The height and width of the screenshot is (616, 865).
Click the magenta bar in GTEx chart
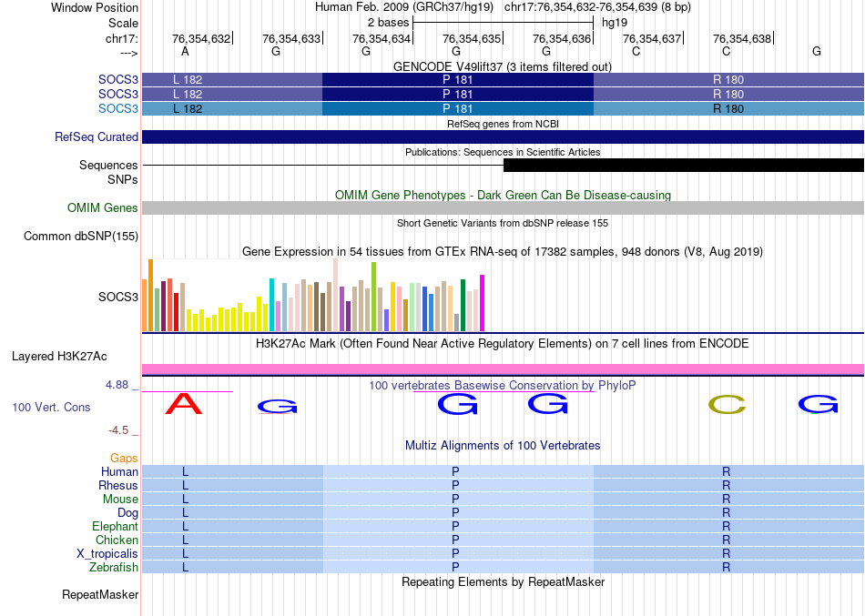[x=483, y=303]
